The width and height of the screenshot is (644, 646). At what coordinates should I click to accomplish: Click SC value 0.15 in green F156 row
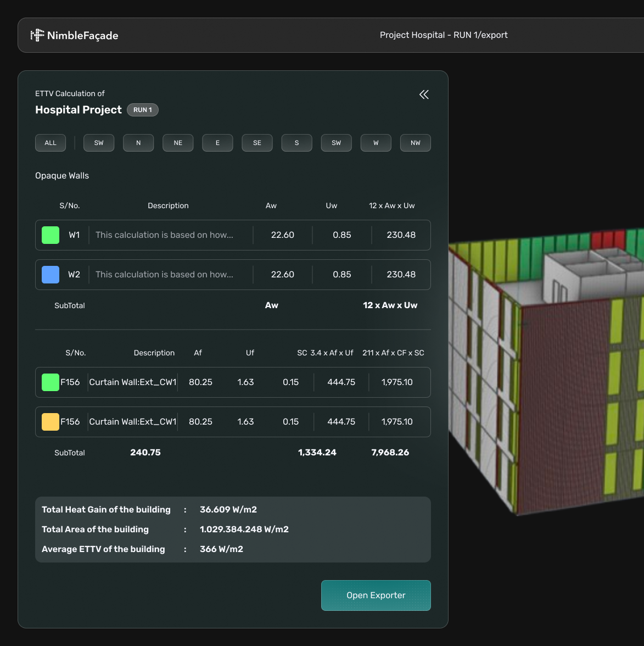291,382
